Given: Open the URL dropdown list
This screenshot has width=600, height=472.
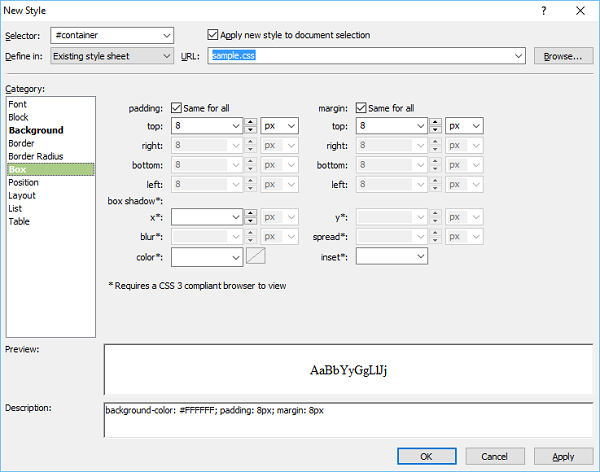Looking at the screenshot, I should click(x=518, y=56).
